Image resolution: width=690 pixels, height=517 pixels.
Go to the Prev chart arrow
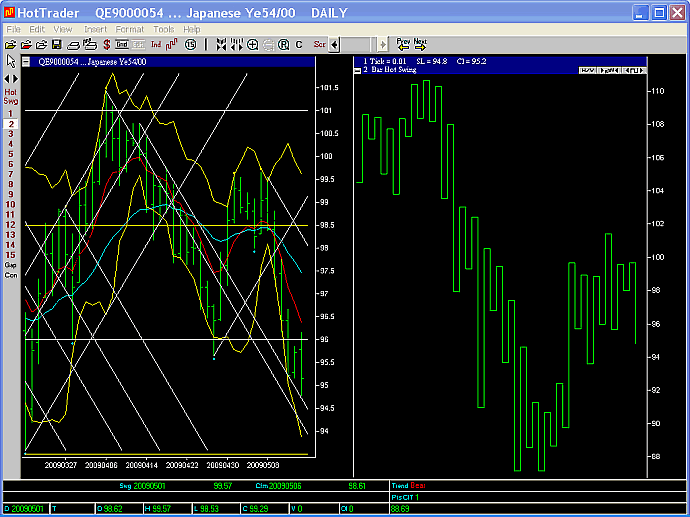pyautogui.click(x=403, y=44)
